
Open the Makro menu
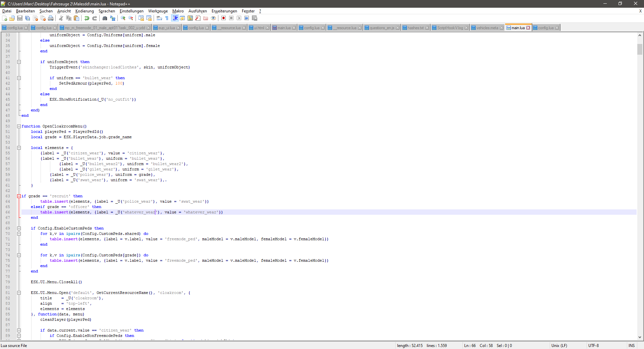pyautogui.click(x=178, y=11)
